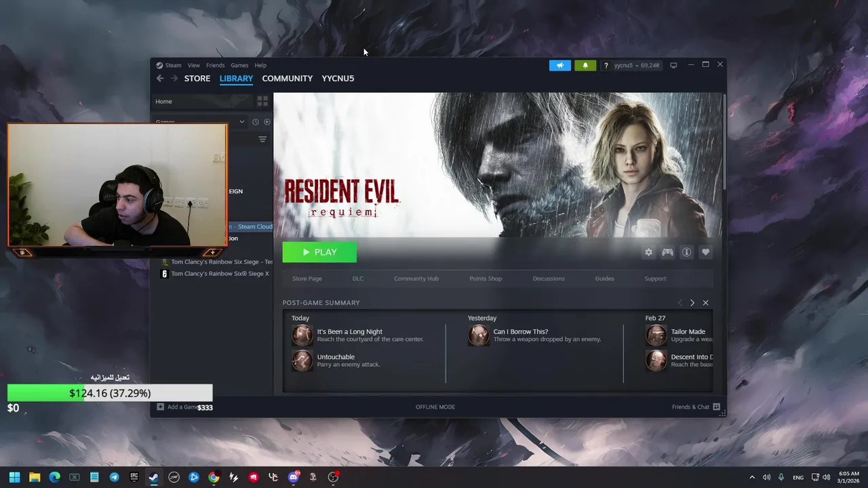Open the YYCNU5 profile tab

tap(338, 79)
